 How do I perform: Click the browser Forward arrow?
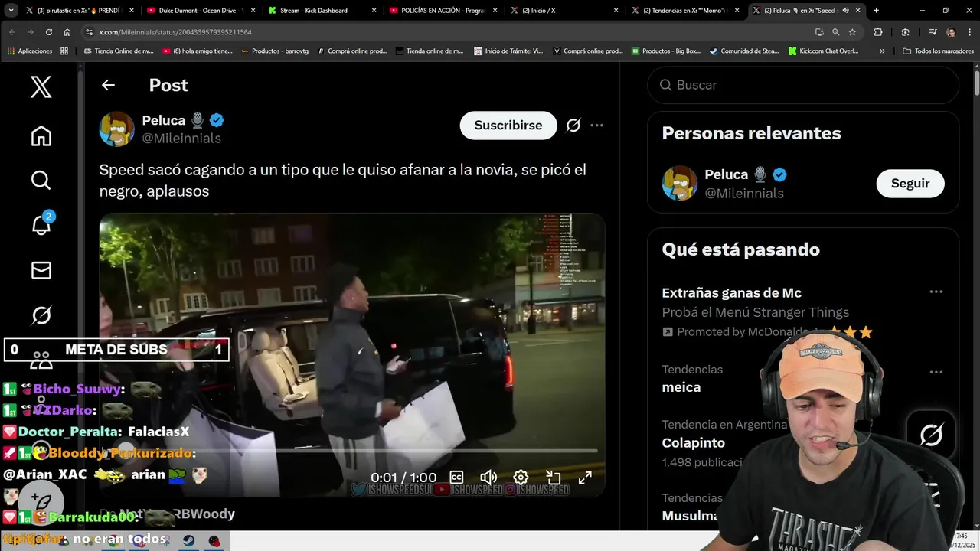coord(30,32)
